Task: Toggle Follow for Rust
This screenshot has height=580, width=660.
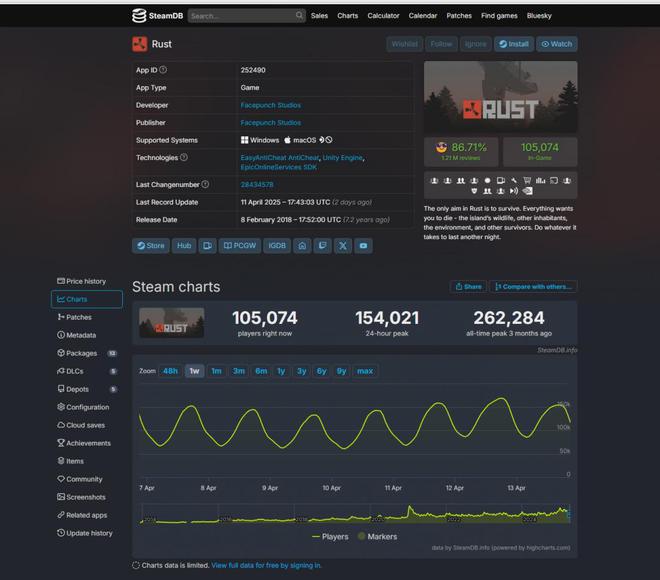Action: click(441, 44)
